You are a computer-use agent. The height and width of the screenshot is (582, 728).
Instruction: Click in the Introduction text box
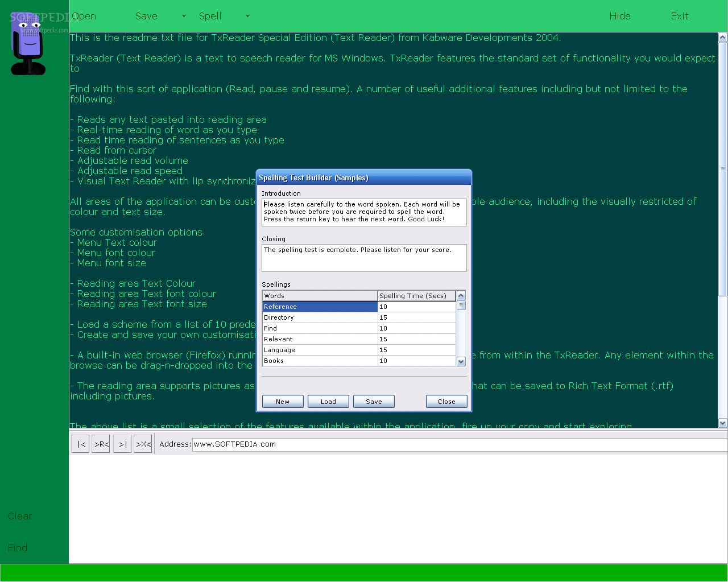[x=364, y=212]
